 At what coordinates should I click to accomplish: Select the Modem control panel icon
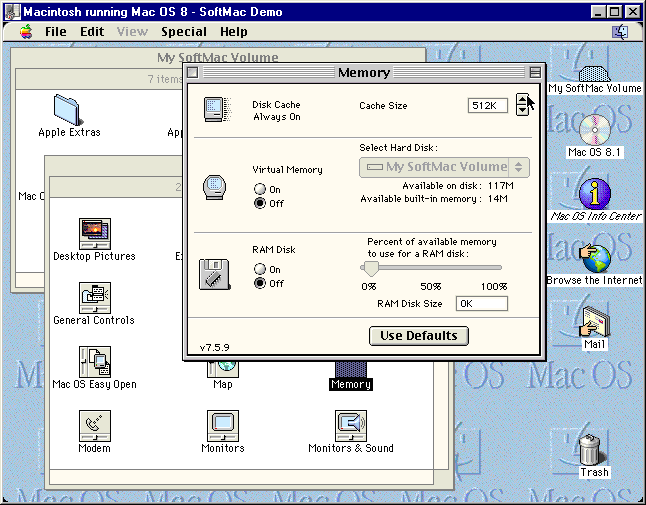[95, 426]
